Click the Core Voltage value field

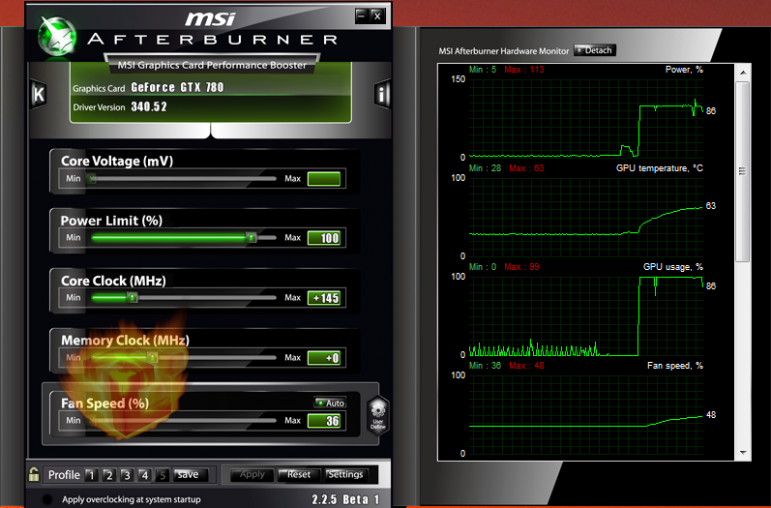[x=324, y=179]
